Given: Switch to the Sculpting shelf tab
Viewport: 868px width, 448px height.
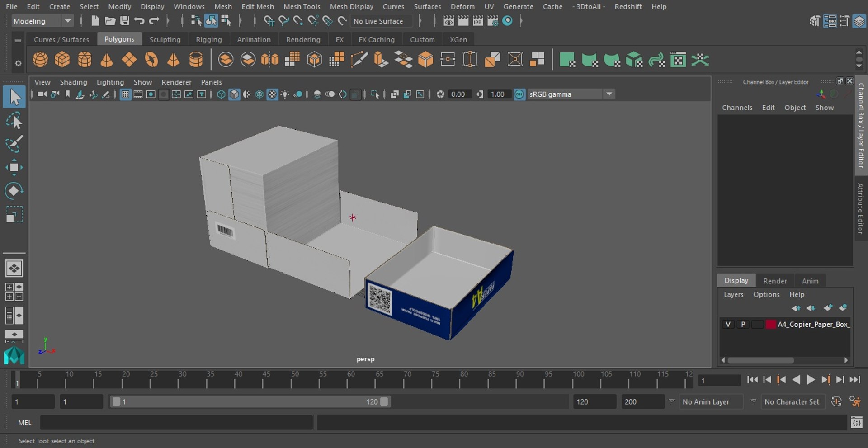Looking at the screenshot, I should (165, 39).
